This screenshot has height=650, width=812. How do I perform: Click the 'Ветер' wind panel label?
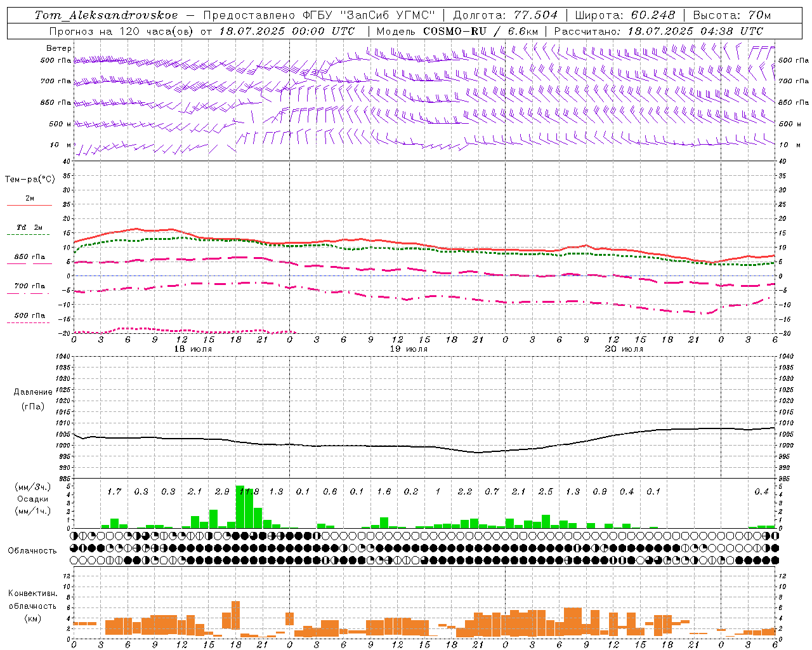point(59,48)
